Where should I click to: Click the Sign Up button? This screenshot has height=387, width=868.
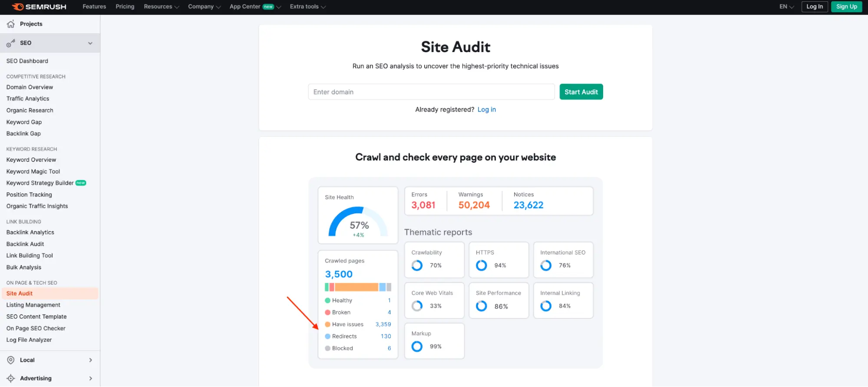(846, 7)
